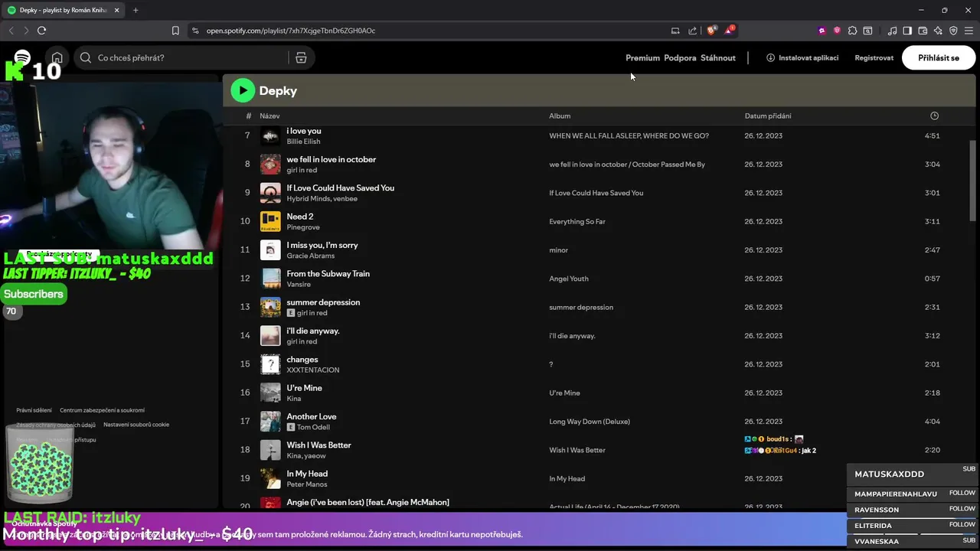Image resolution: width=980 pixels, height=551 pixels.
Task: Click Instalovat aplikaci button
Action: (x=802, y=57)
